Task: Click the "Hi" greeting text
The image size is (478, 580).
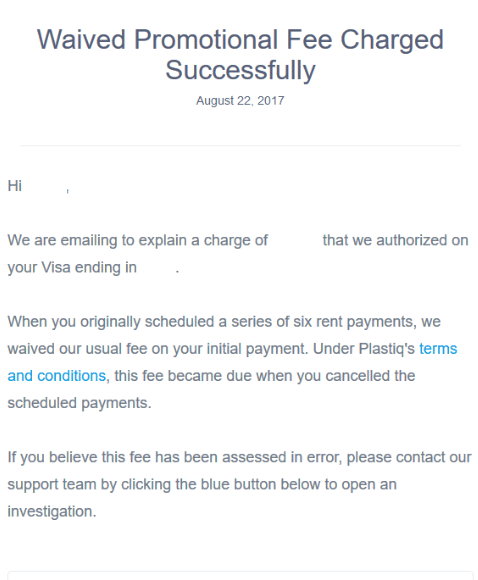Action: point(15,186)
